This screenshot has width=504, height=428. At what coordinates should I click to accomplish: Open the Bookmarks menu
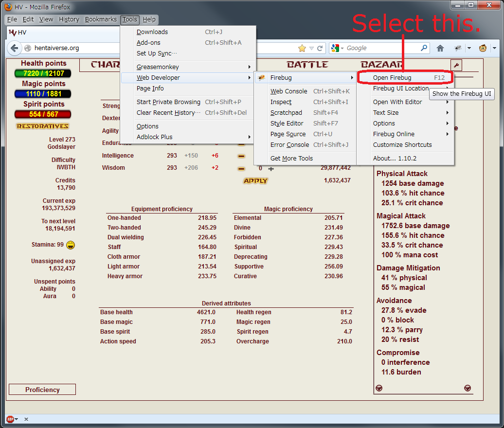pyautogui.click(x=101, y=19)
